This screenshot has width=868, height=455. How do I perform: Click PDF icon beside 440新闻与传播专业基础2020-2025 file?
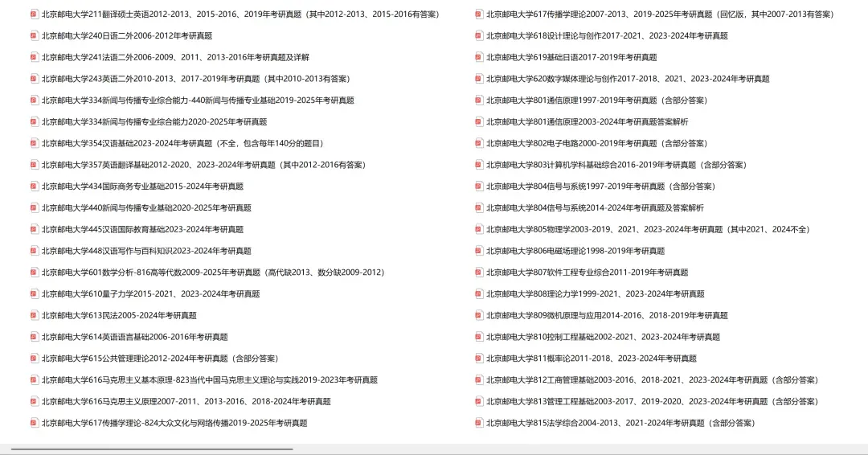[35, 208]
